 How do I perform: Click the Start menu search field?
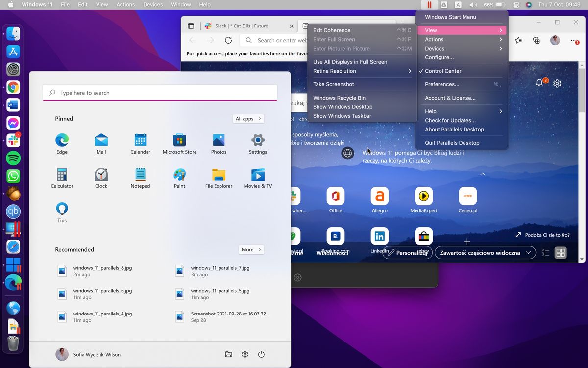pos(160,92)
